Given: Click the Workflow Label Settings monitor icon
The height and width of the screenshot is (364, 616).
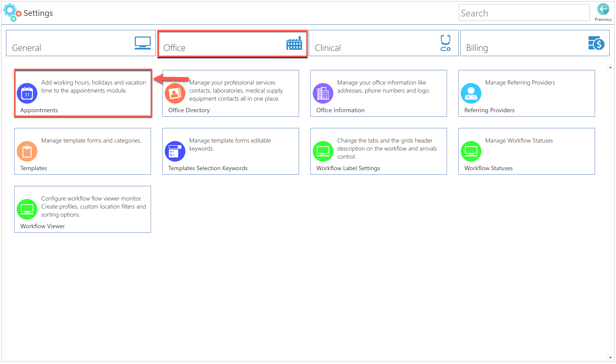Looking at the screenshot, I should click(323, 151).
